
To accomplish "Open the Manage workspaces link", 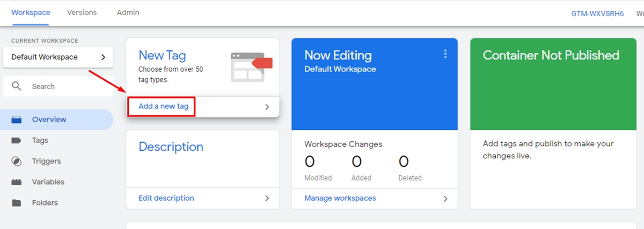I will (340, 198).
